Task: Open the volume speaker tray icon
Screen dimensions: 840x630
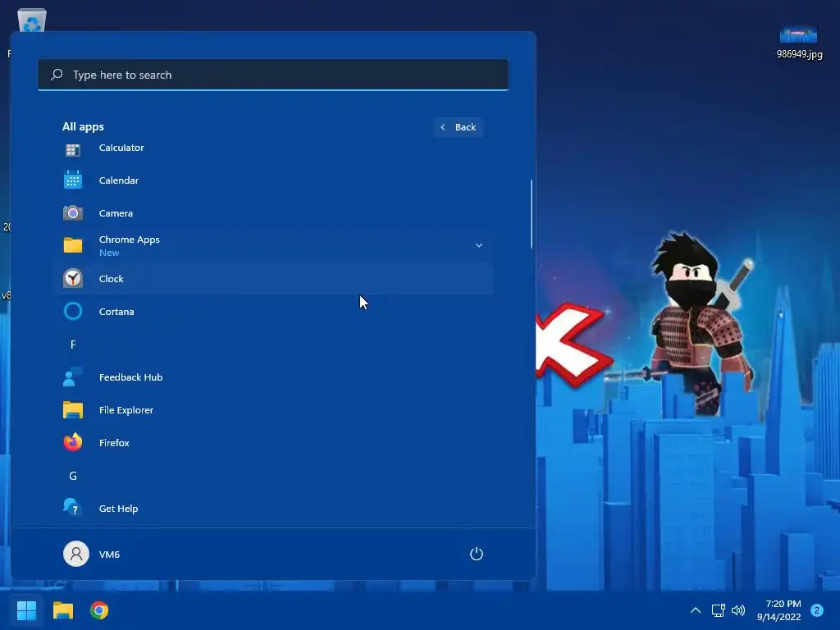Action: (x=738, y=610)
